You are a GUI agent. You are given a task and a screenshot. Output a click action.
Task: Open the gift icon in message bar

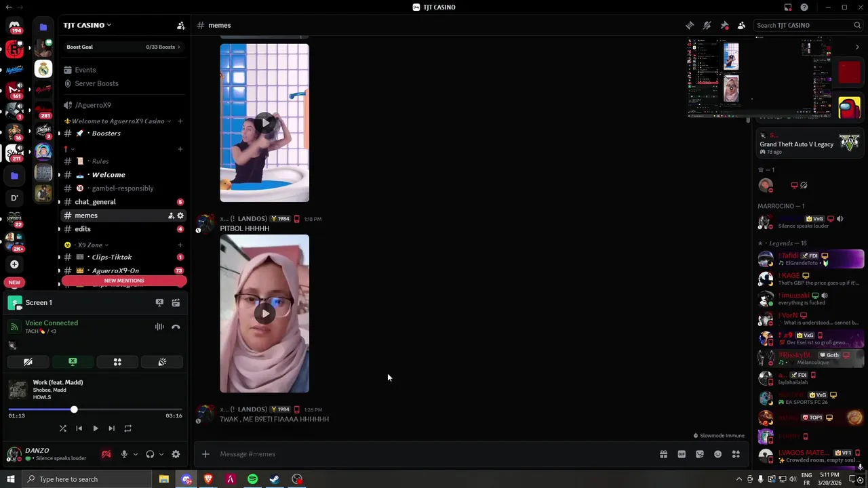coord(663,454)
